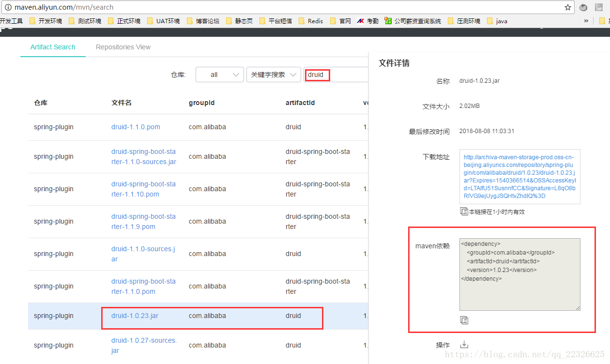610x364 pixels.
Task: Bookmark this page with the star icon
Action: pos(568,7)
